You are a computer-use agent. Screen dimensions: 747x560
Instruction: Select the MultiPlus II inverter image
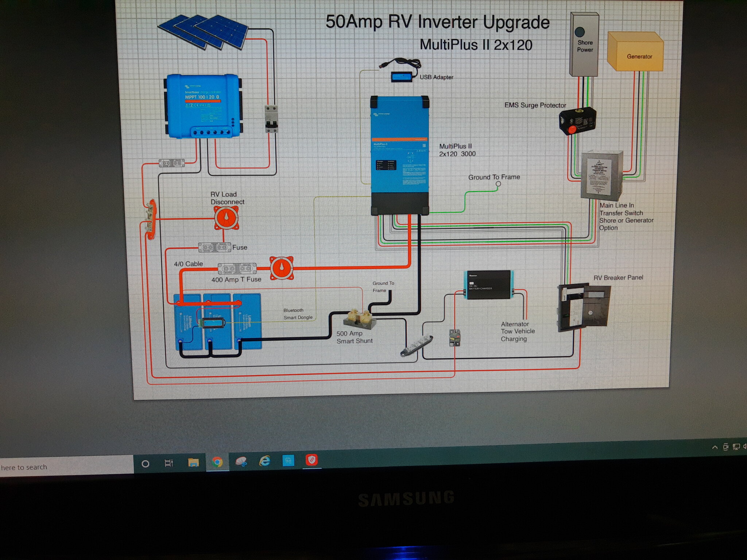[x=400, y=155]
